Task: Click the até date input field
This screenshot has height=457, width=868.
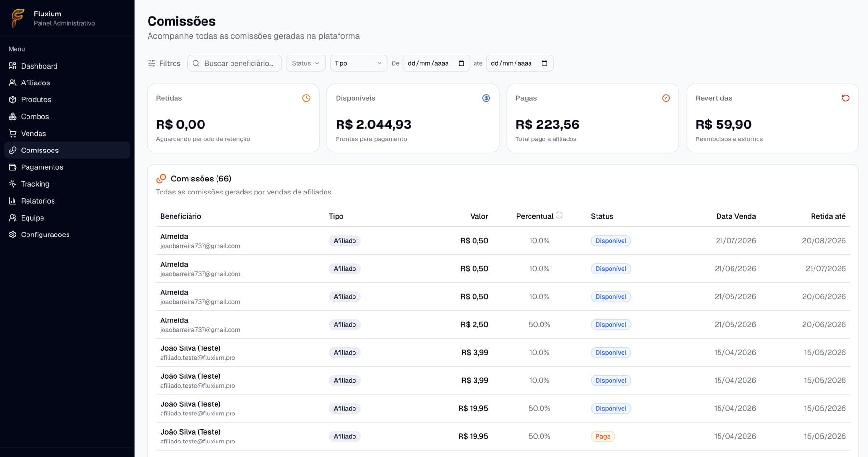Action: (519, 63)
